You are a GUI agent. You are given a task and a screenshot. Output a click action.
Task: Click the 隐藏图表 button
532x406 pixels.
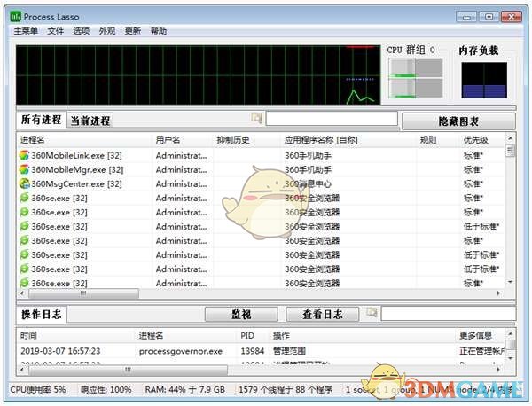[x=458, y=121]
